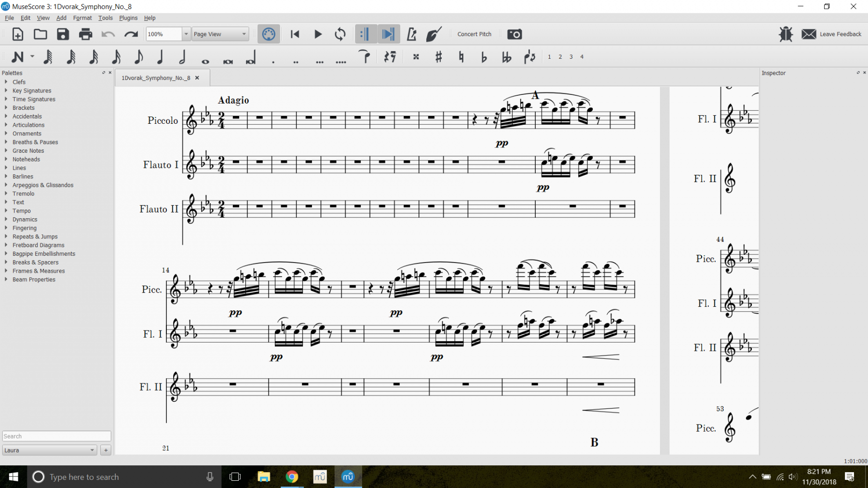Save the score with the floppy disk icon
Screen dimensions: 868x488
pyautogui.click(x=63, y=34)
